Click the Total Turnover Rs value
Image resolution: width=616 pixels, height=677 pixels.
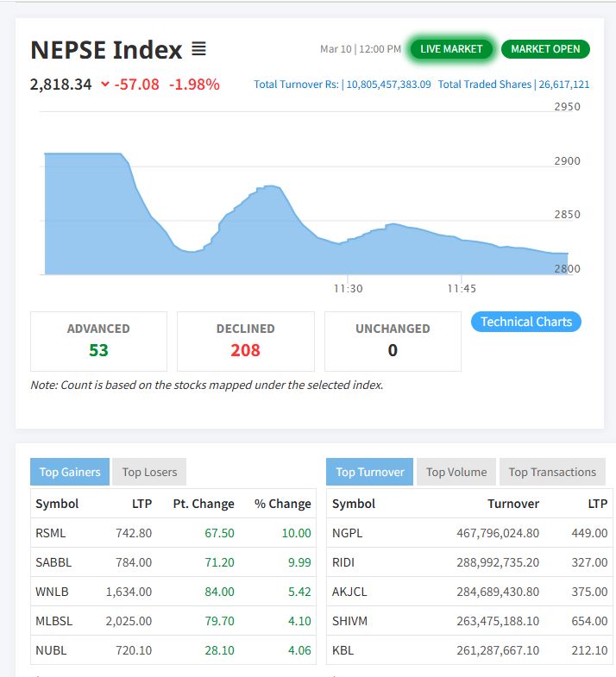(x=388, y=85)
